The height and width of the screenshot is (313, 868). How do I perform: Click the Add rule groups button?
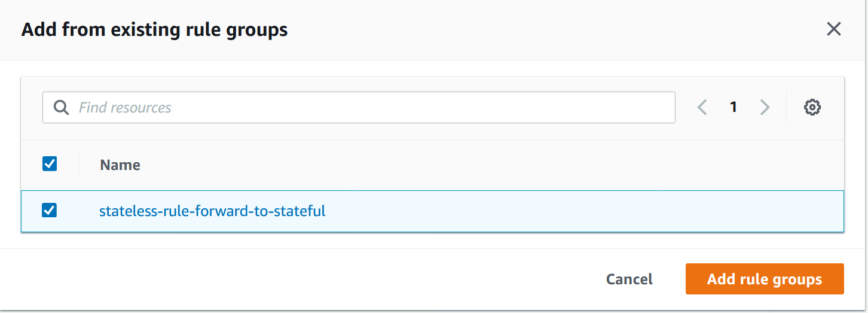765,279
